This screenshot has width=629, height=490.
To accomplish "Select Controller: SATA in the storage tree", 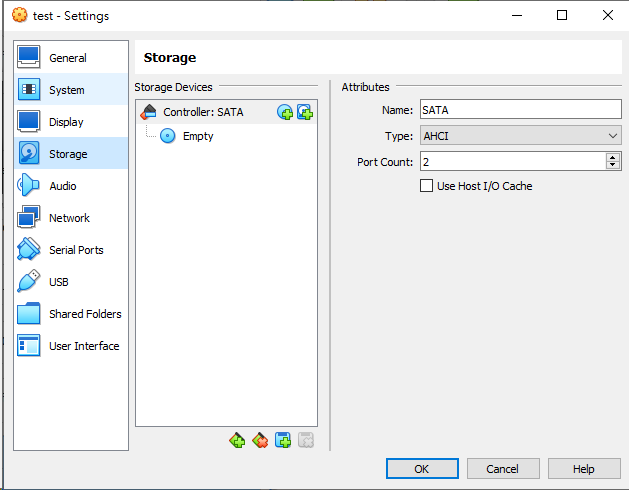I will tap(203, 112).
